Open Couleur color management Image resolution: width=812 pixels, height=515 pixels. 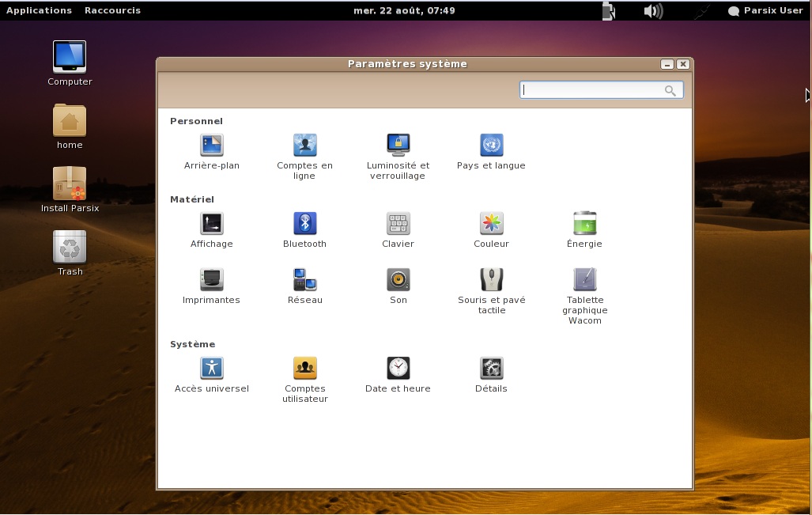pyautogui.click(x=491, y=230)
